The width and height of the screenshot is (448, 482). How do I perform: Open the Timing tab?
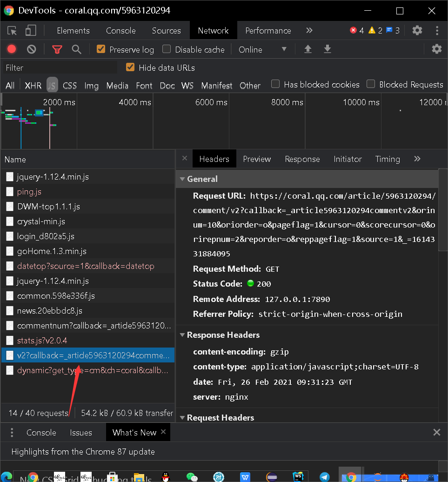coord(388,159)
